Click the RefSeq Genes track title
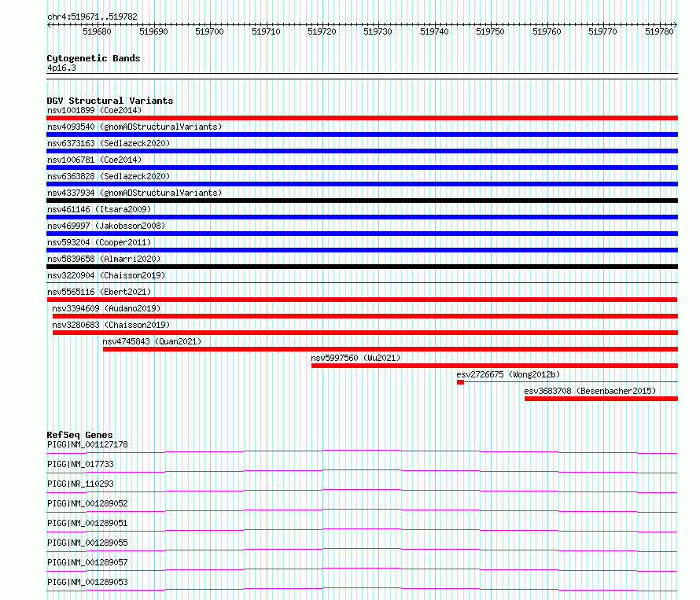Screen dimensions: 700x600 tap(80, 435)
